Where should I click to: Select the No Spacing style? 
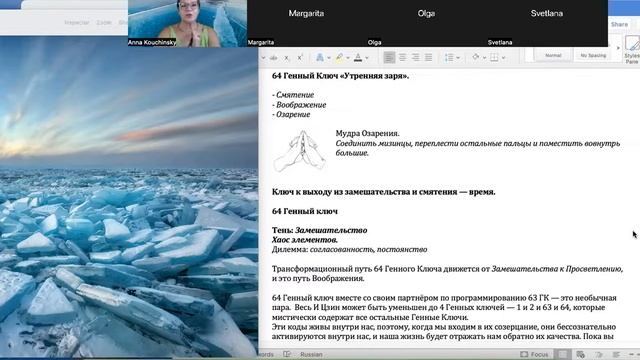coord(593,56)
